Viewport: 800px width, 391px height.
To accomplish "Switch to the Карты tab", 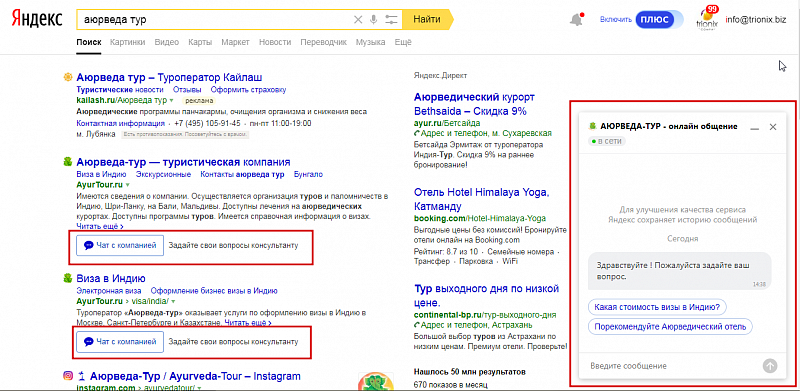I will click(x=200, y=42).
